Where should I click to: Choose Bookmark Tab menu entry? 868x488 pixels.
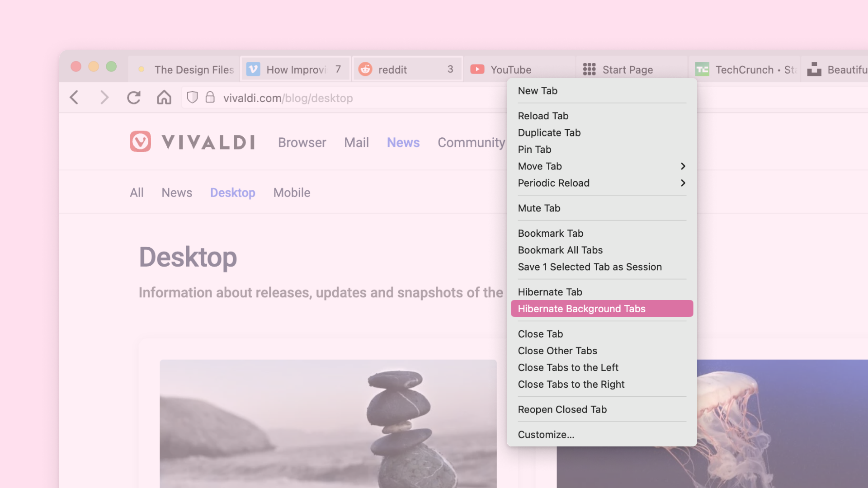(602, 234)
